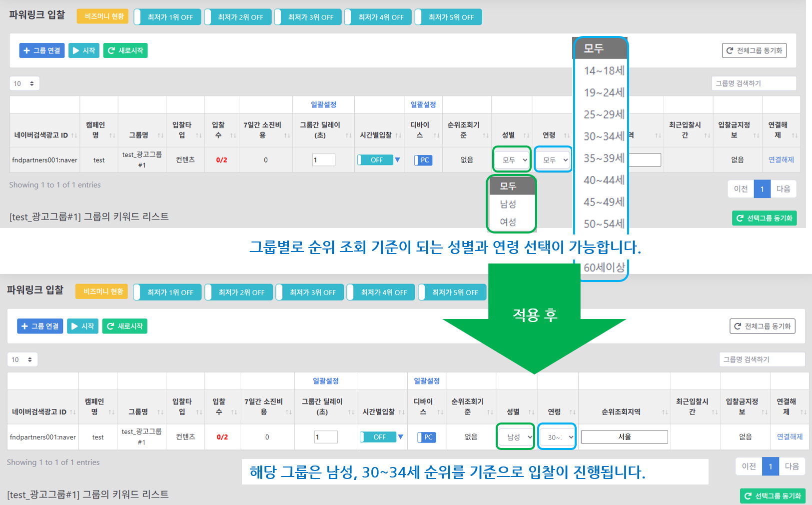The image size is (812, 505).
Task: Click the refresh-icon 새로시작 button in upper panel
Action: coord(125,50)
